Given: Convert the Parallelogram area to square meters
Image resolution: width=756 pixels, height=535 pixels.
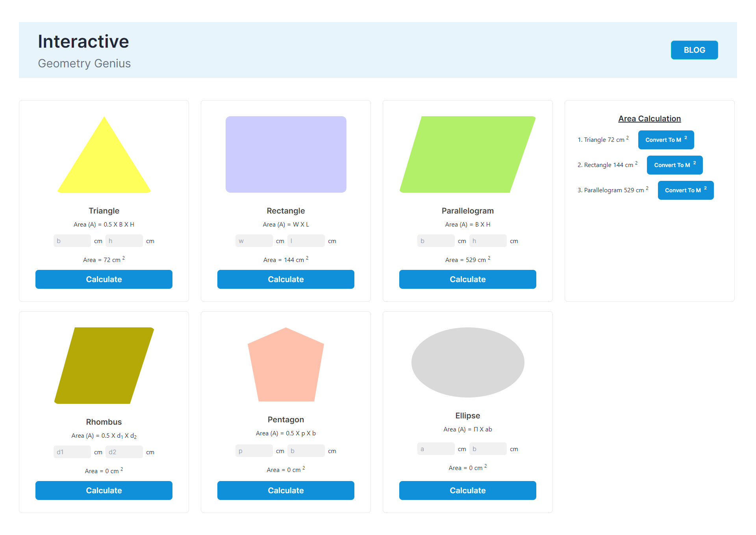Looking at the screenshot, I should click(685, 190).
